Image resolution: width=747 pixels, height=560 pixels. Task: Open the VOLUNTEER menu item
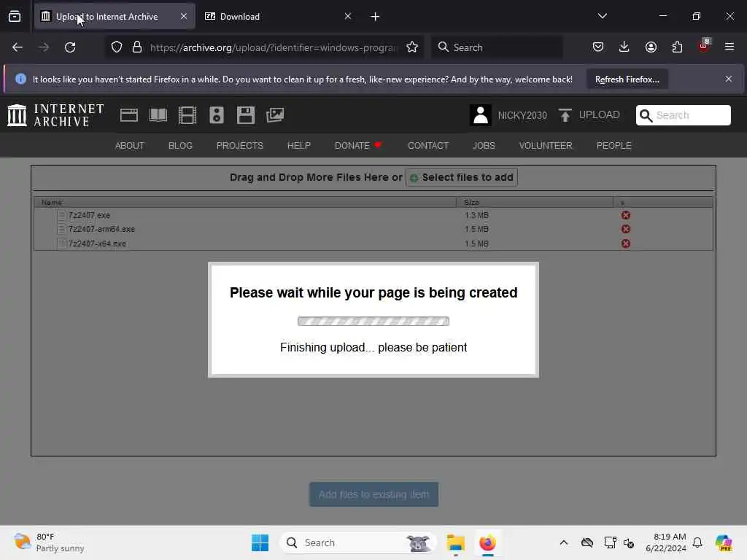click(x=546, y=146)
